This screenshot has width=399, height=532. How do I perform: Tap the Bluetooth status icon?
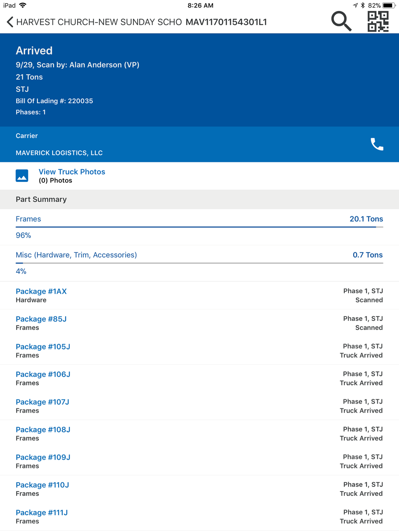tap(363, 6)
